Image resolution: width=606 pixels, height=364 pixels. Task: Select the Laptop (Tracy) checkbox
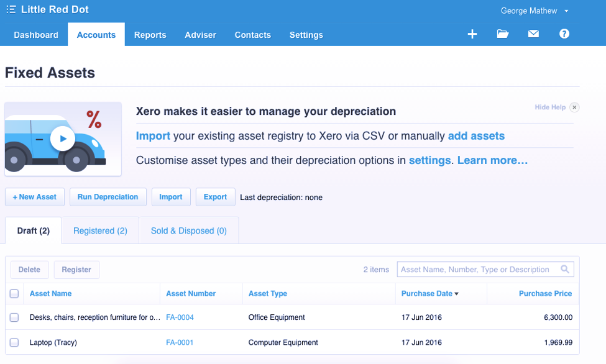pyautogui.click(x=14, y=342)
